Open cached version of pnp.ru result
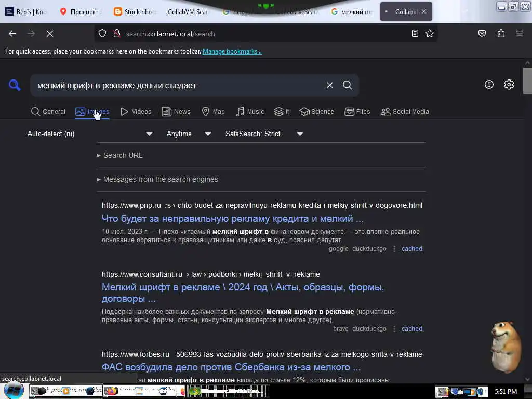The image size is (532, 399). [412, 249]
